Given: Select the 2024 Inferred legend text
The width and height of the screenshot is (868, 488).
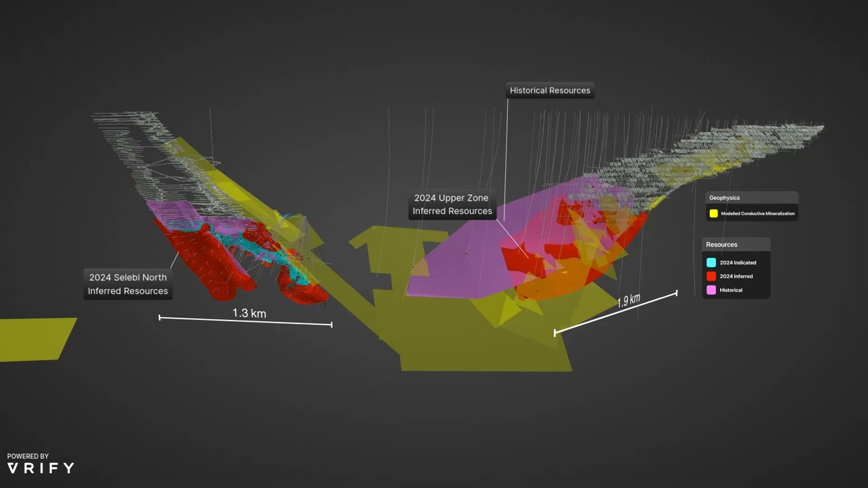Looking at the screenshot, I should point(736,277).
